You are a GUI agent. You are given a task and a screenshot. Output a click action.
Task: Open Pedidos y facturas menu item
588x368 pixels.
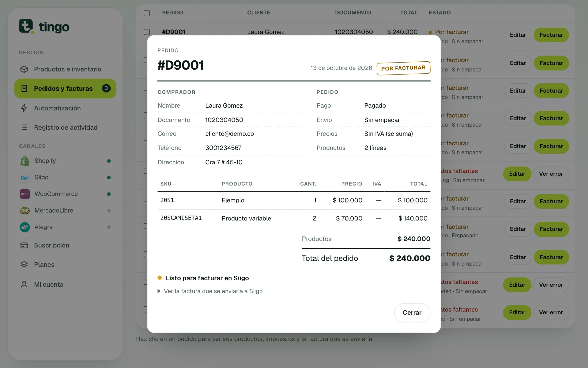click(65, 89)
